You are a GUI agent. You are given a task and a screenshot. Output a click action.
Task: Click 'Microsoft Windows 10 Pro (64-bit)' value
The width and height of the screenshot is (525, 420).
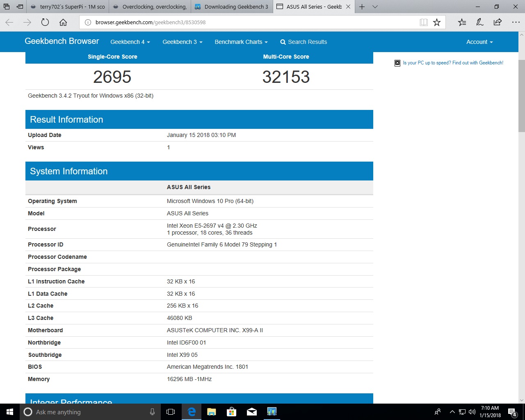click(x=210, y=201)
